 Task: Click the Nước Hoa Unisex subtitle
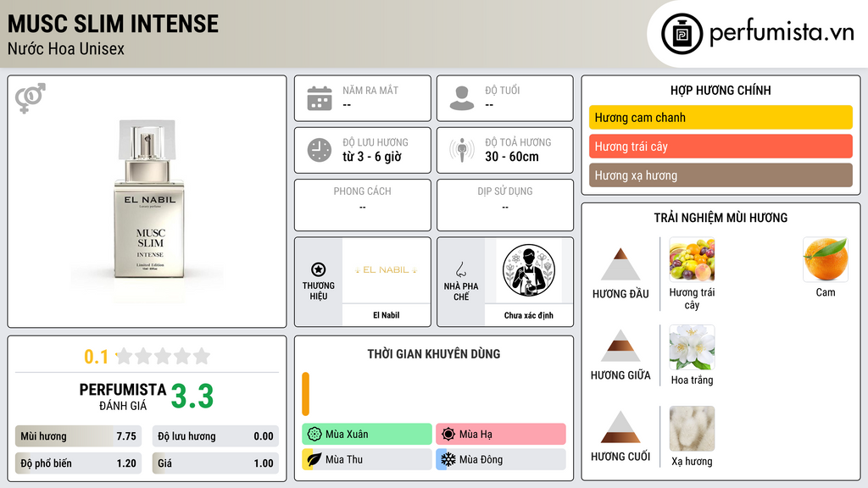click(x=66, y=49)
